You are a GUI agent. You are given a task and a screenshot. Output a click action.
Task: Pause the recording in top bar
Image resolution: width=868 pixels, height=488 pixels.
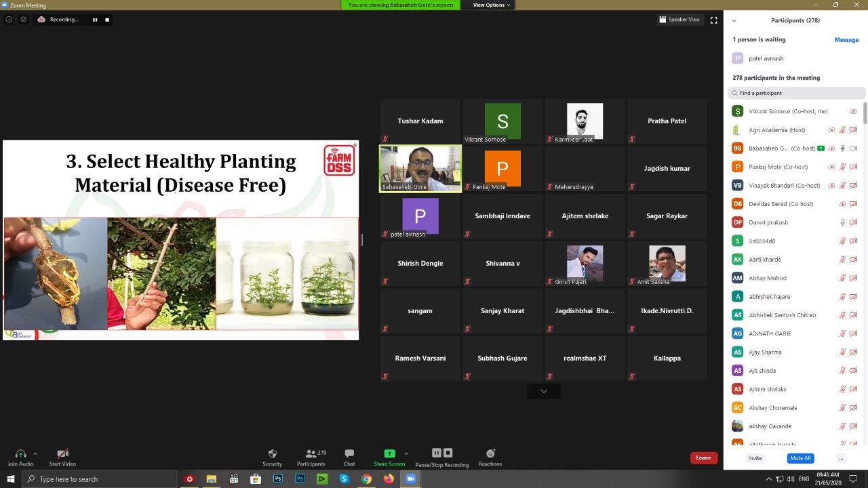point(95,20)
